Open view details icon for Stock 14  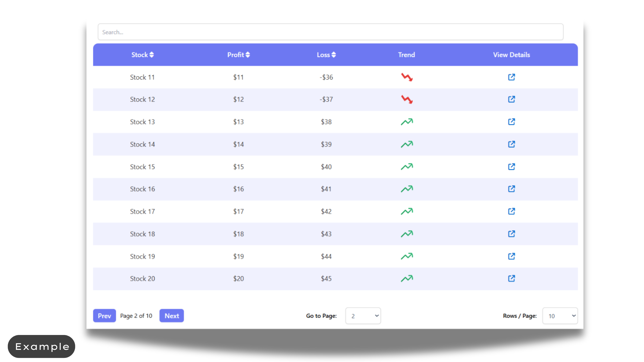(x=511, y=144)
